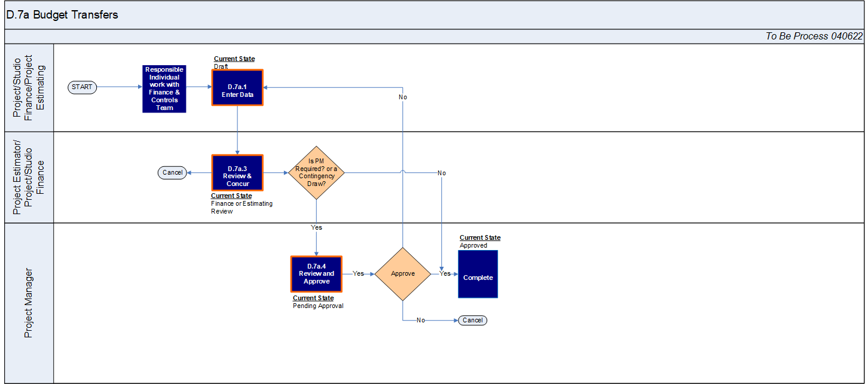Image resolution: width=868 pixels, height=384 pixels.
Task: Select the Current State label above Complete
Action: [x=480, y=238]
